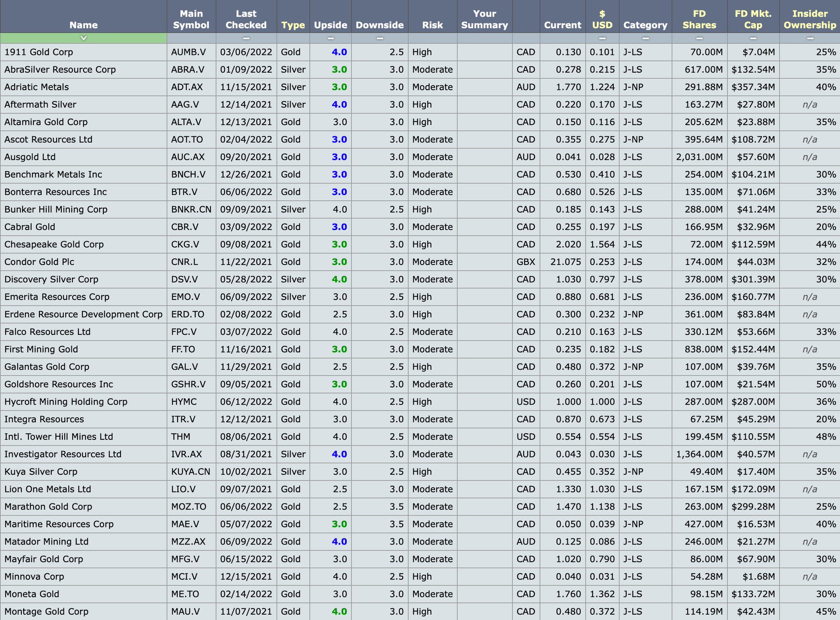The image size is (840, 620).
Task: Click the FD Mkt. Cap sort dash
Action: click(x=753, y=38)
